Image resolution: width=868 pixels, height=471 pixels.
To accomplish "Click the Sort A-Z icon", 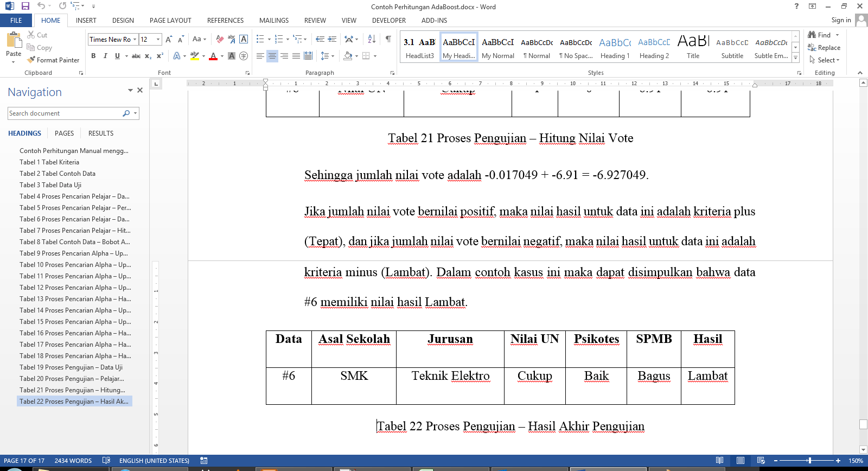I will pyautogui.click(x=372, y=39).
